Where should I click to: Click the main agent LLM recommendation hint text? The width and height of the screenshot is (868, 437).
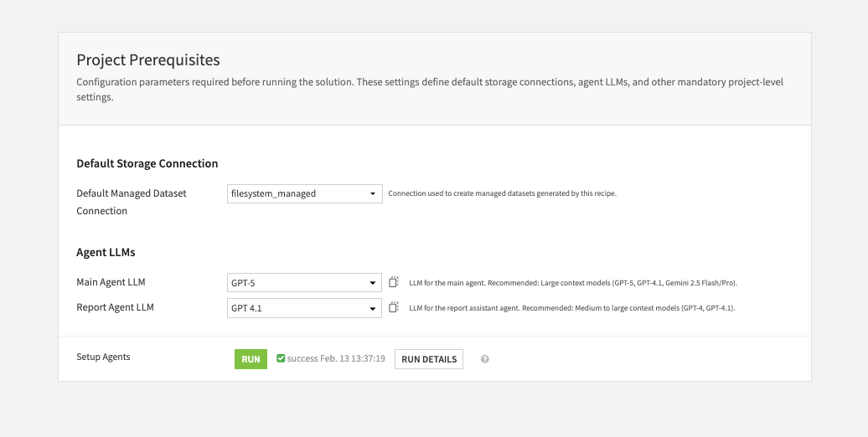(x=573, y=283)
